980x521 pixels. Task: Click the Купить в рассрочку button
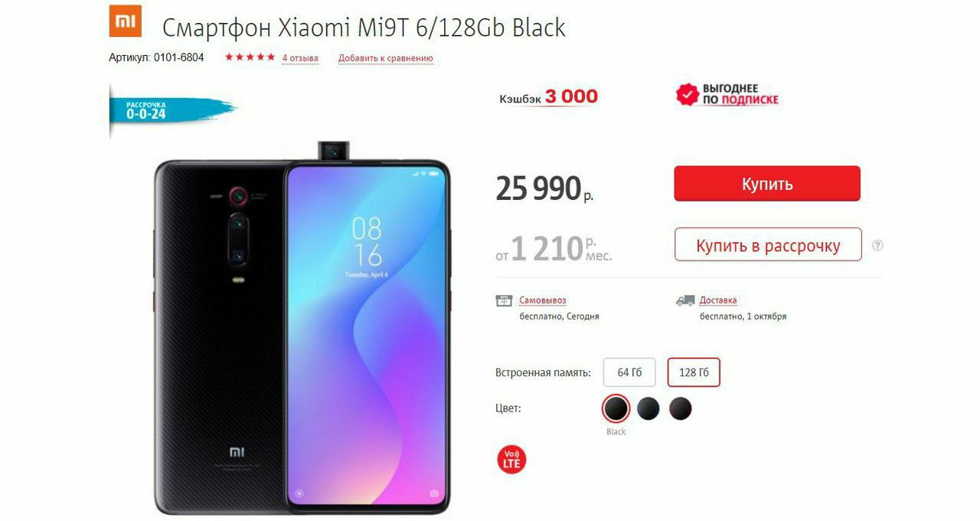[x=768, y=245]
